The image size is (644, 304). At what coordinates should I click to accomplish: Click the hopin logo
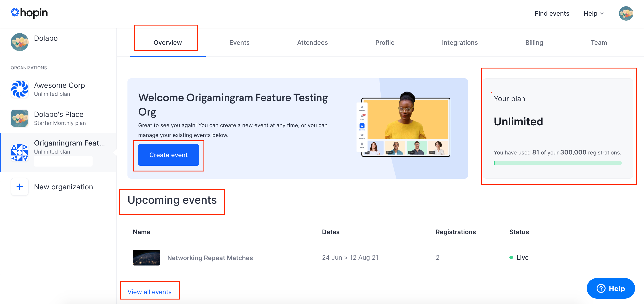point(29,13)
